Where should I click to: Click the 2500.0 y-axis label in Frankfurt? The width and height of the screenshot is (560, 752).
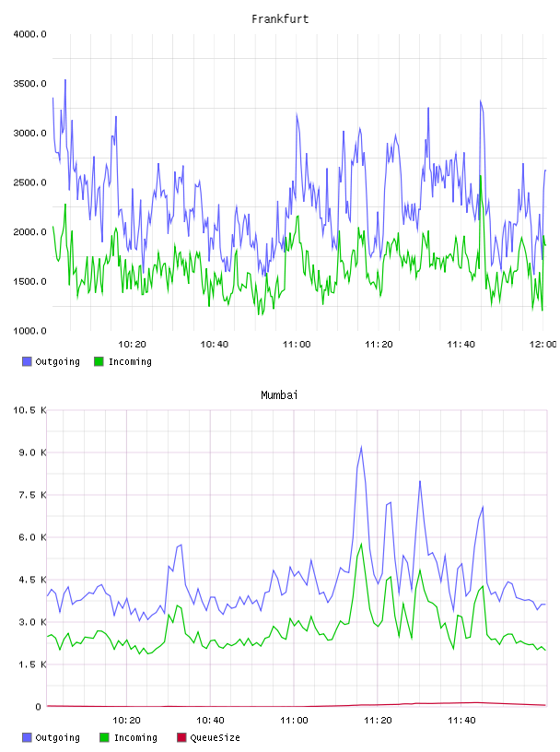coord(29,182)
